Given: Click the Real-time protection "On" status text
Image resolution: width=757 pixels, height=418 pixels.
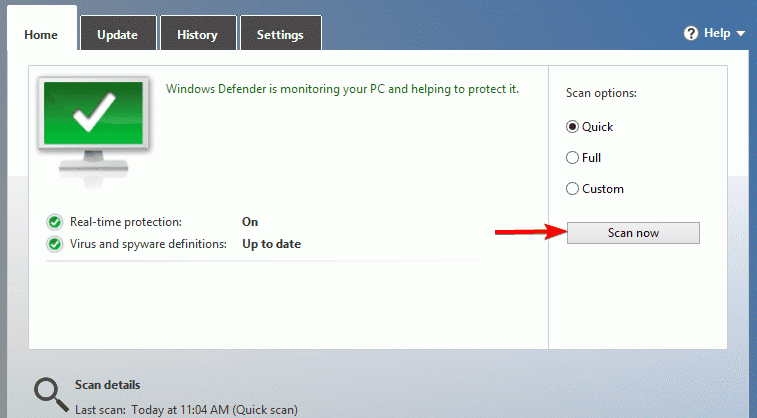Looking at the screenshot, I should point(250,222).
